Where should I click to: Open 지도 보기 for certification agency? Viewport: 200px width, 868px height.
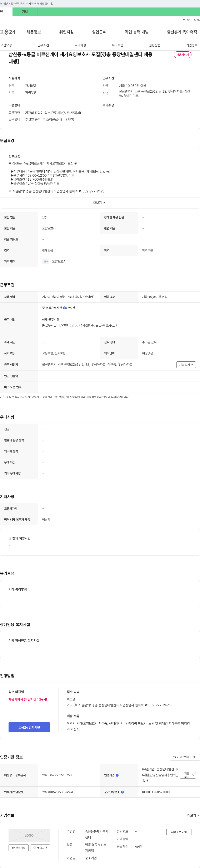(x=188, y=775)
